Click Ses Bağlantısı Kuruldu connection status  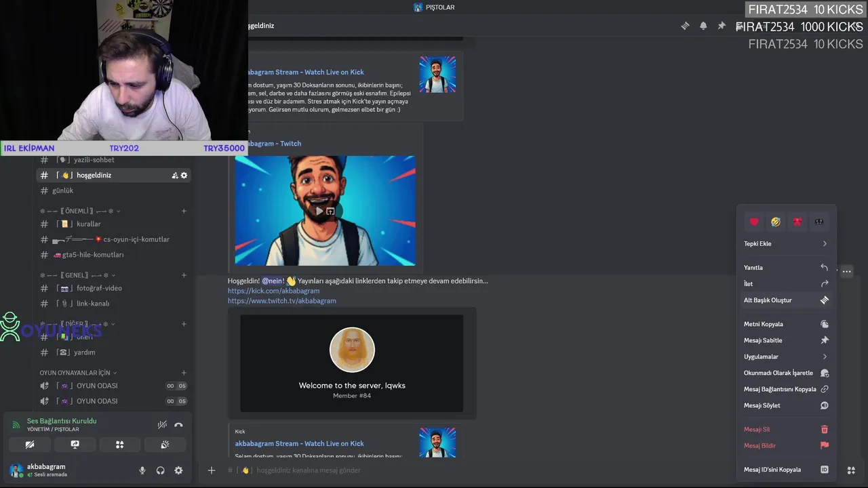tap(62, 421)
